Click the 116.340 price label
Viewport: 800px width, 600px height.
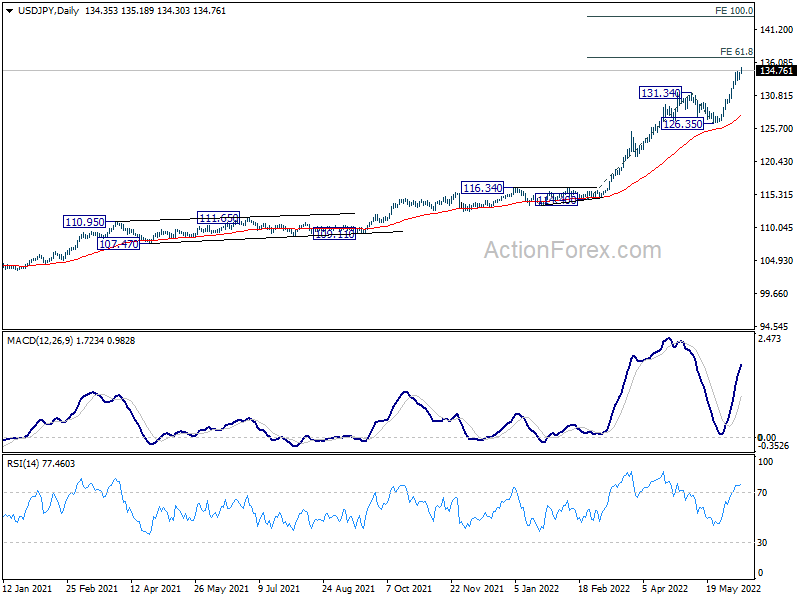(x=482, y=188)
